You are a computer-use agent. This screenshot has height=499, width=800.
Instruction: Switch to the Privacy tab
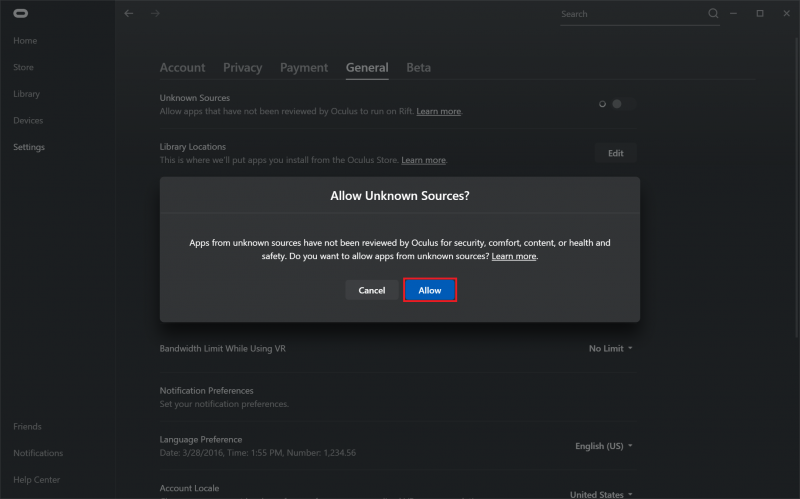[242, 67]
